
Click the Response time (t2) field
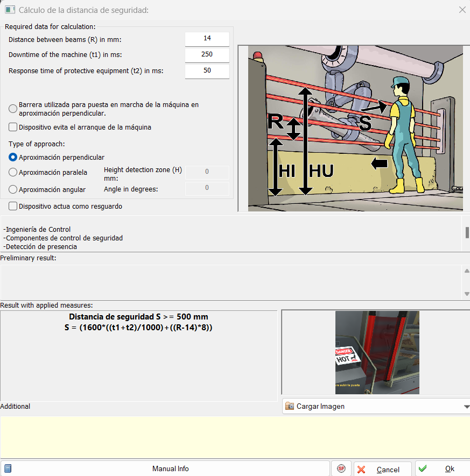point(207,71)
